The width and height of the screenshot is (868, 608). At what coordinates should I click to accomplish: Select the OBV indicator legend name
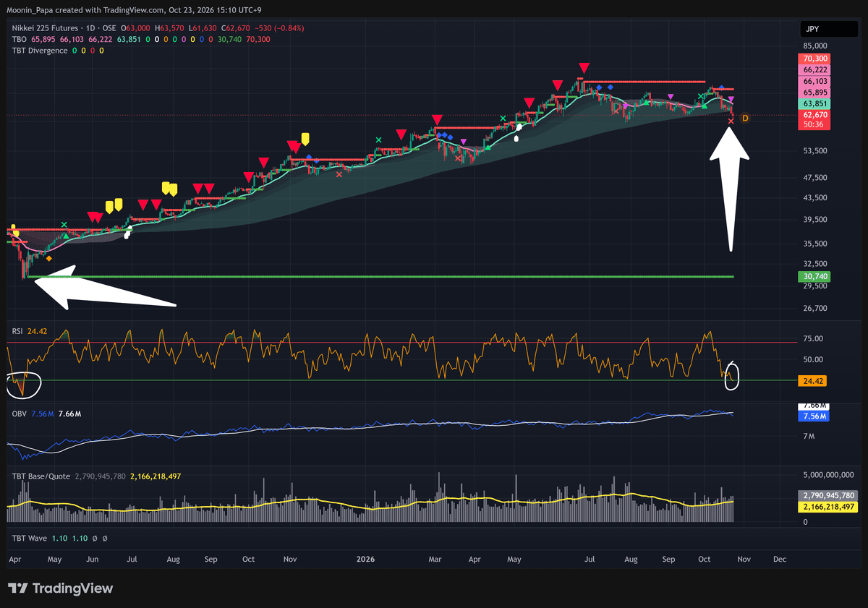(20, 413)
